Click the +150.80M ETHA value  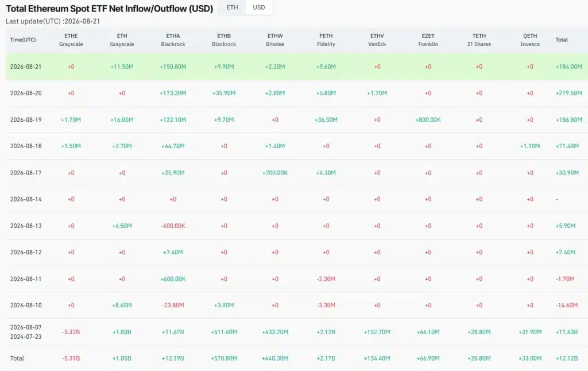click(173, 67)
